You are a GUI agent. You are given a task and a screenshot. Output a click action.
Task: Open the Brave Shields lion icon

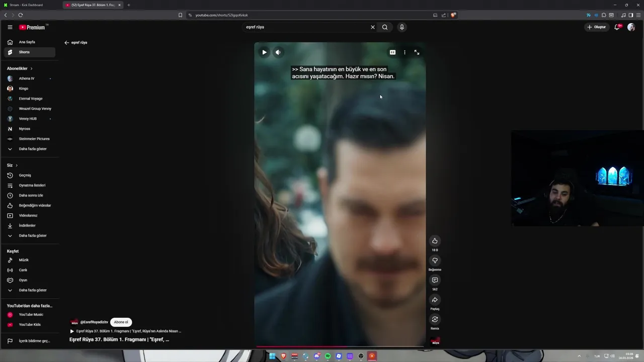coord(453,15)
